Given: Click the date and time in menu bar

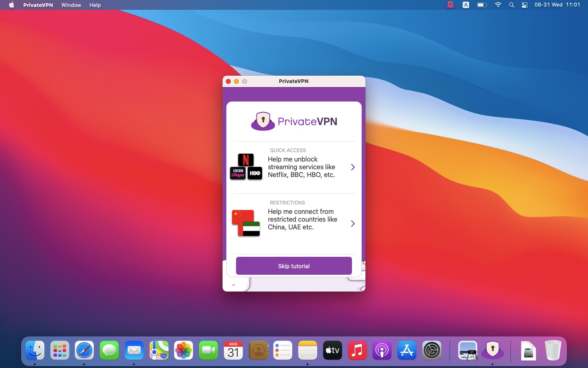Looking at the screenshot, I should pyautogui.click(x=557, y=5).
